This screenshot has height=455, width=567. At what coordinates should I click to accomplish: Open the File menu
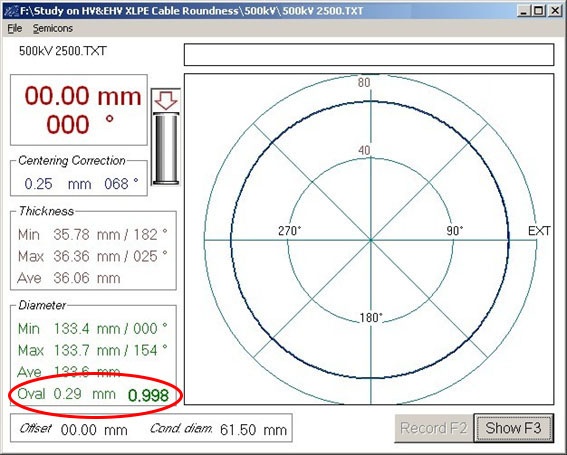pos(15,28)
